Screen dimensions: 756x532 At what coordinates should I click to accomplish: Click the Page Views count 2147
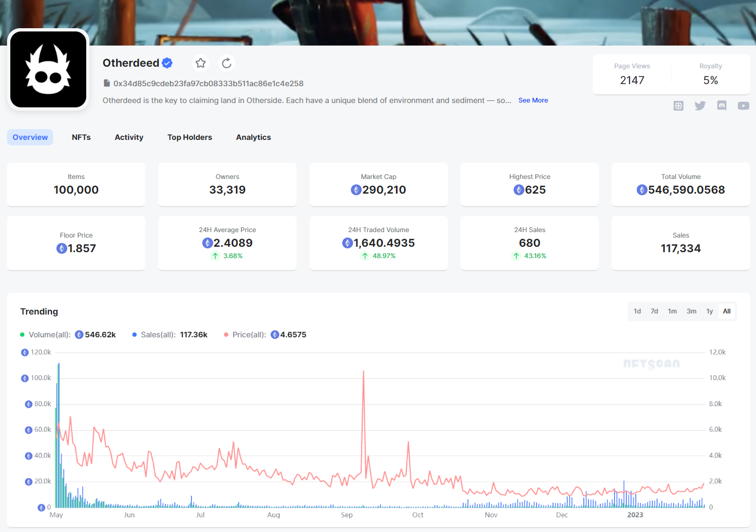coord(632,80)
